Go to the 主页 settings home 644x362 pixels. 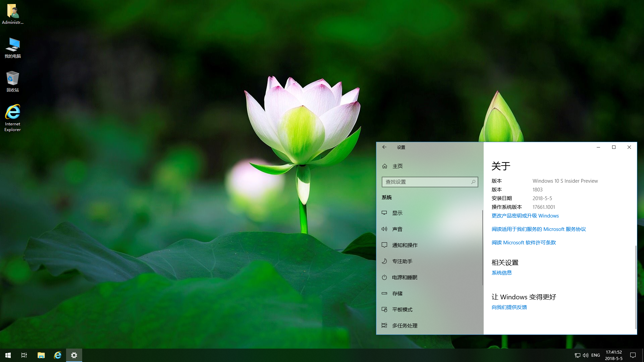(x=429, y=166)
